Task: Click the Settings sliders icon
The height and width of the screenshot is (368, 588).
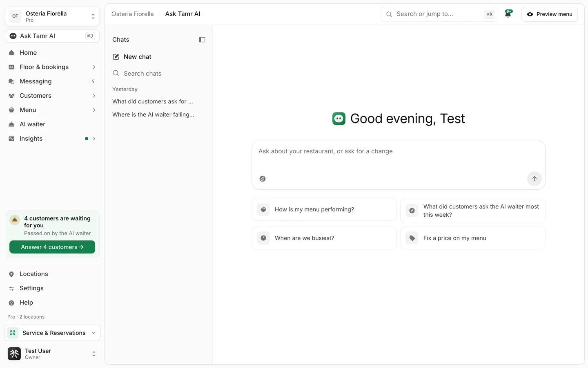Action: click(11, 288)
